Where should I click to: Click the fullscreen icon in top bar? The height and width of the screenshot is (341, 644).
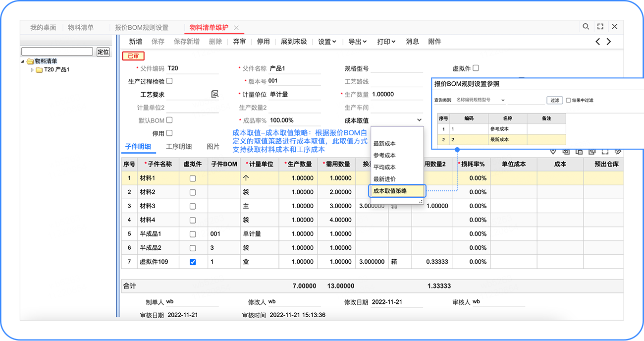[600, 27]
